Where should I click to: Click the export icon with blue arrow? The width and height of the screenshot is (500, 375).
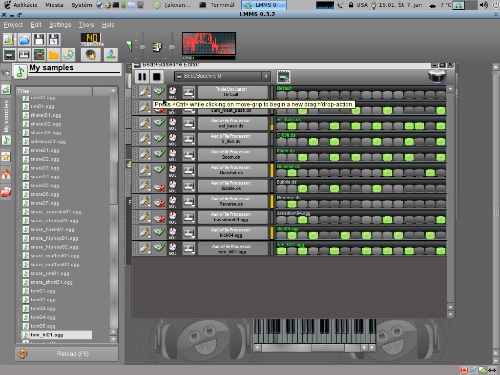[x=111, y=54]
